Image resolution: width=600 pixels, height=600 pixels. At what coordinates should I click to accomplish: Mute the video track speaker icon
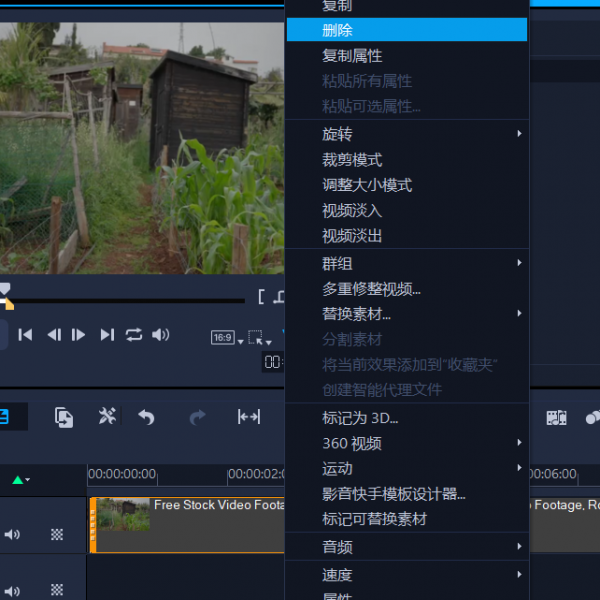(12, 534)
